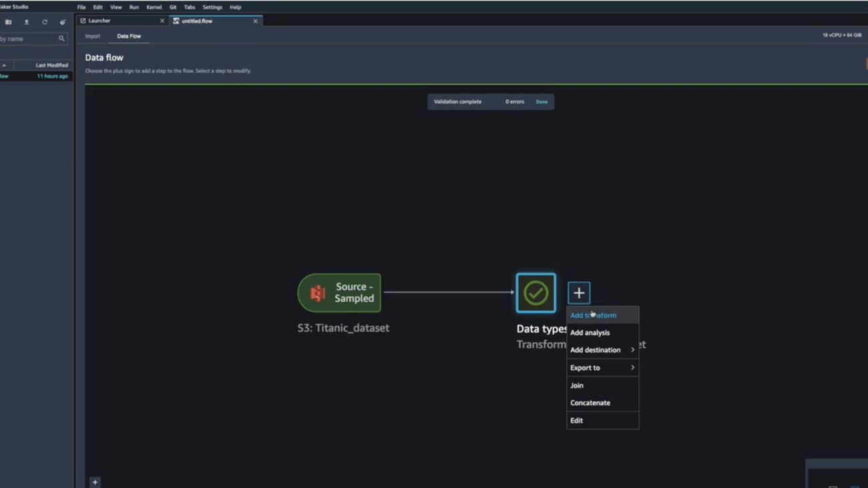Open the Help menu

click(x=236, y=7)
